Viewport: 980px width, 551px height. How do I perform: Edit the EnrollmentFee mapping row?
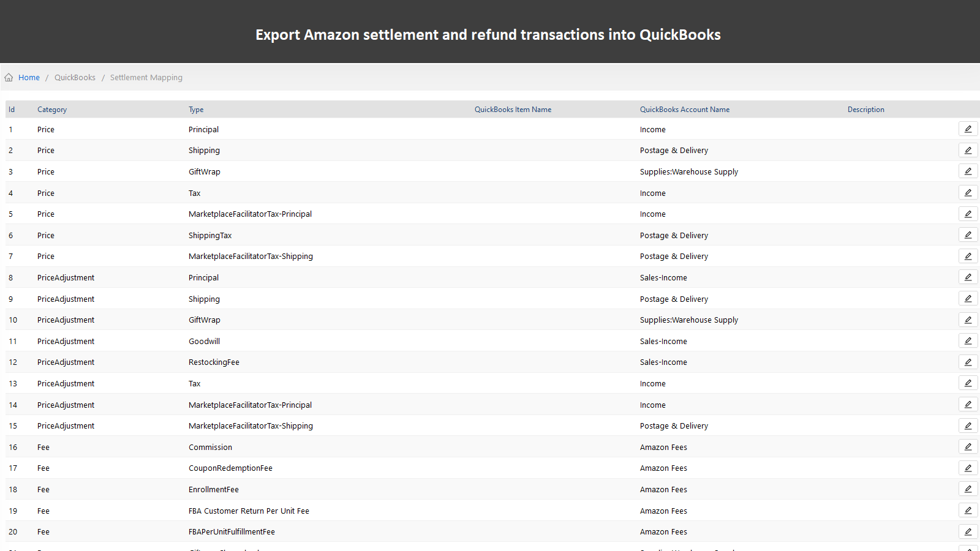pyautogui.click(x=968, y=489)
